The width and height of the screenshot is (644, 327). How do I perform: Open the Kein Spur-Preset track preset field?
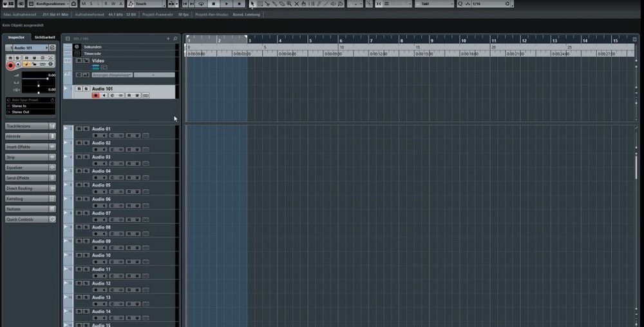pyautogui.click(x=30, y=100)
